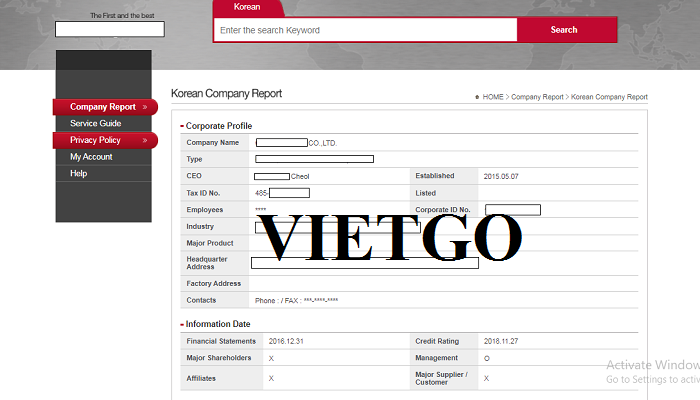Click the Major Supplier / Customer X value

pyautogui.click(x=487, y=379)
